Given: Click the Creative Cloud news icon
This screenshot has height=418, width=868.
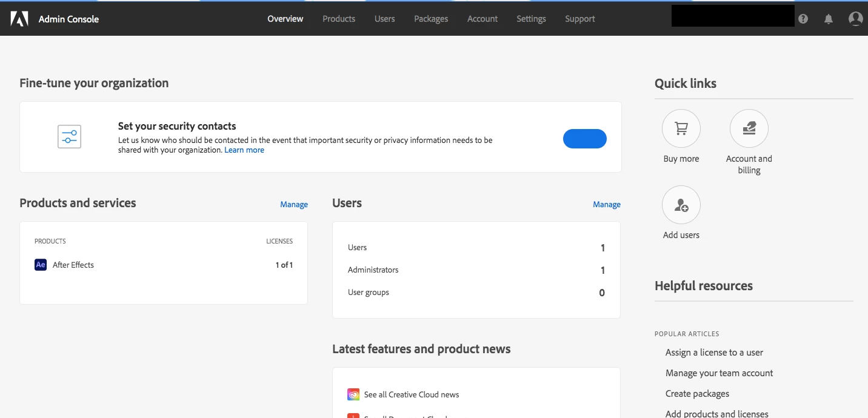Looking at the screenshot, I should pyautogui.click(x=353, y=394).
